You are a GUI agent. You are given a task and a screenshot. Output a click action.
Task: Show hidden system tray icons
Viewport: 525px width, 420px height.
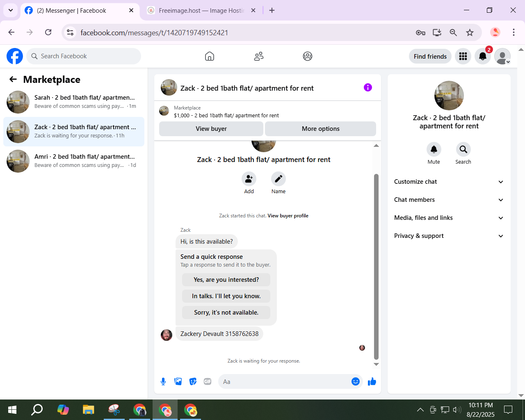click(x=420, y=409)
